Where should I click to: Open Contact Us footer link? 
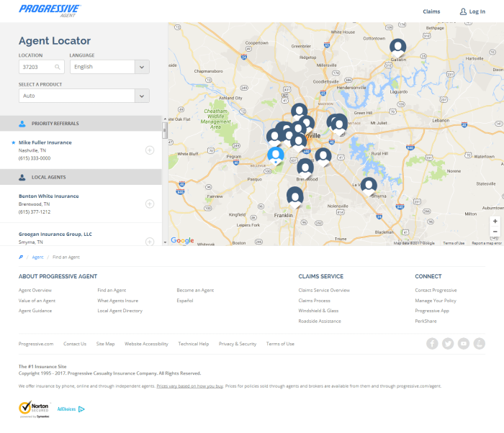pyautogui.click(x=75, y=344)
